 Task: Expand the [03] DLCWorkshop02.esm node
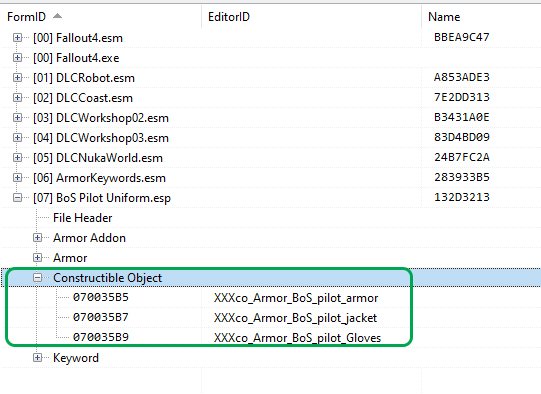[17, 118]
